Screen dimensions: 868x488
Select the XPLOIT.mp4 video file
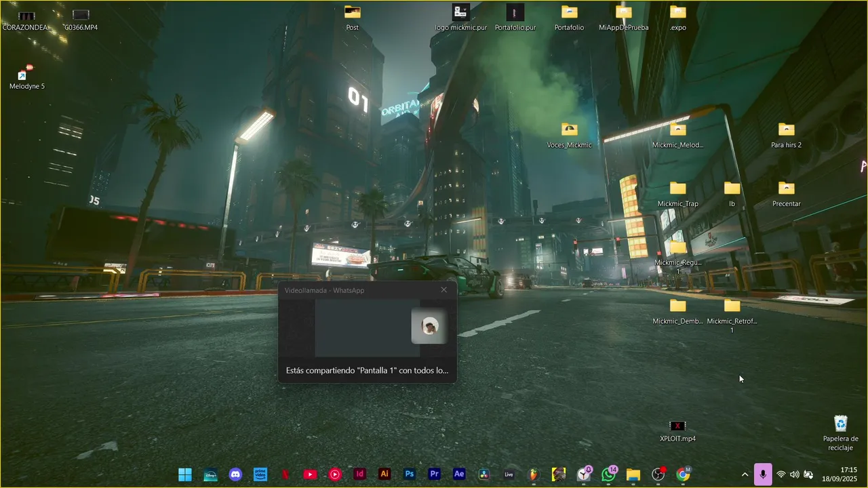point(678,430)
